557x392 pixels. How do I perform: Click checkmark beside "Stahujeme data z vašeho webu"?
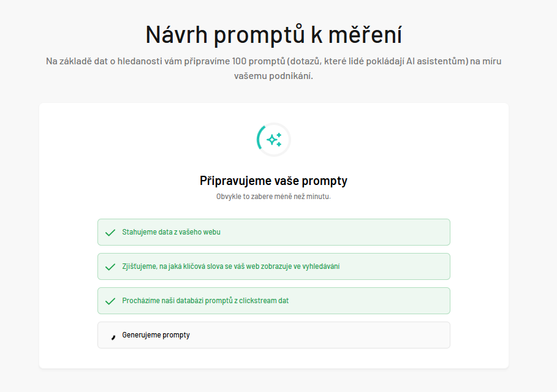coord(110,233)
